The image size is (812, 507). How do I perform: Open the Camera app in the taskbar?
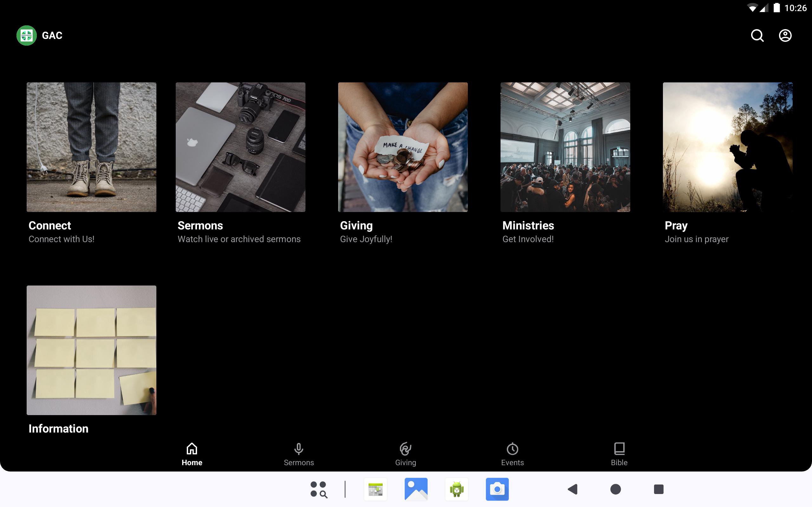coord(497,489)
